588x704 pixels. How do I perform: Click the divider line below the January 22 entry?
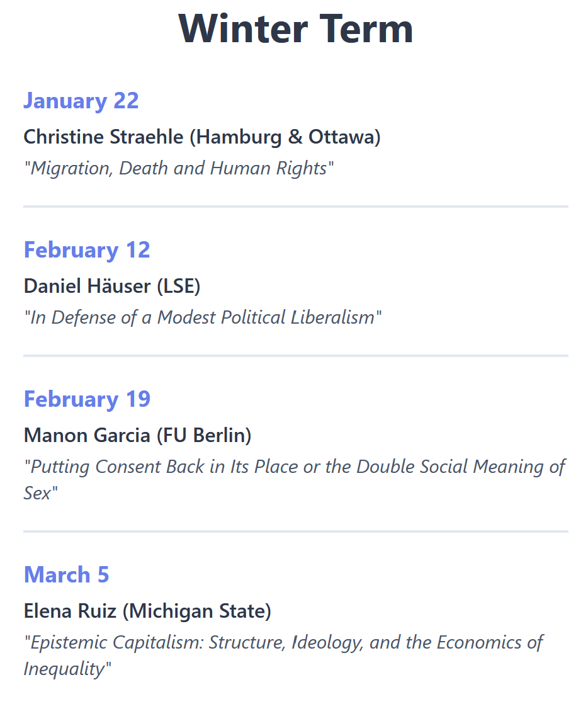(295, 206)
